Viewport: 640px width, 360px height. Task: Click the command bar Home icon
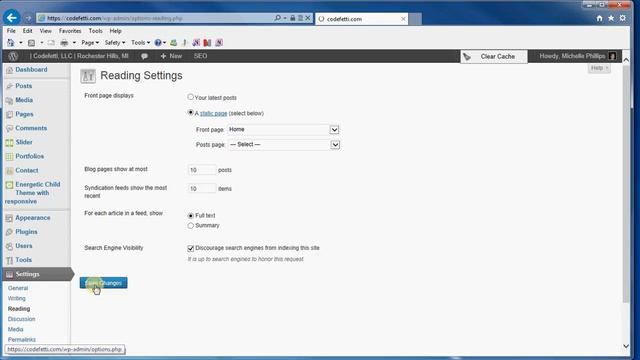11,42
